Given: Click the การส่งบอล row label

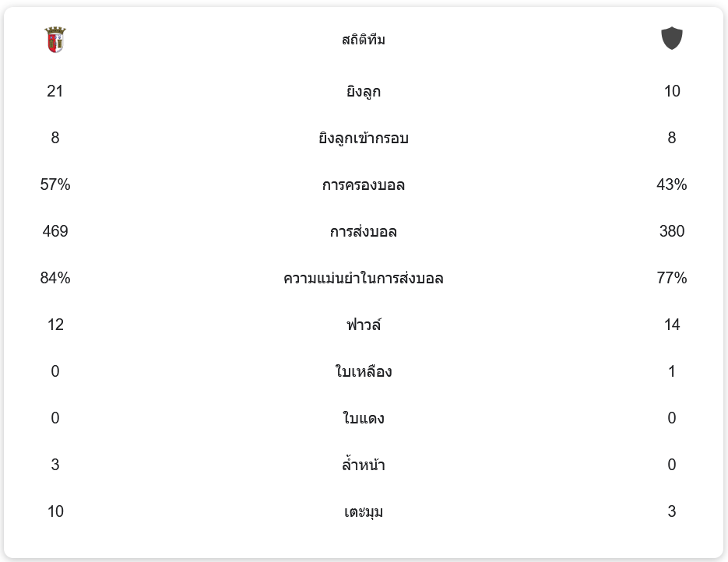Looking at the screenshot, I should [x=364, y=232].
